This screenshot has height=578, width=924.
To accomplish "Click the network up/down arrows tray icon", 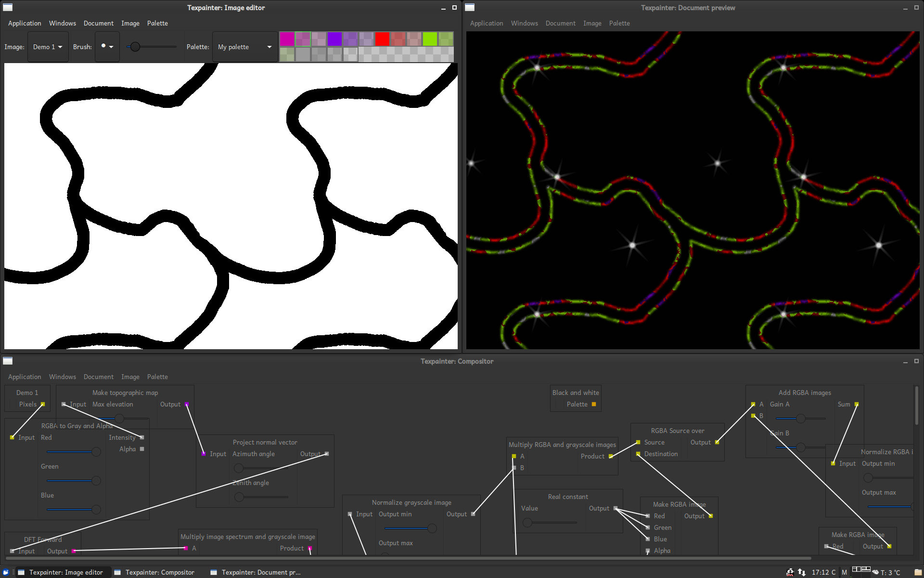I will (801, 572).
